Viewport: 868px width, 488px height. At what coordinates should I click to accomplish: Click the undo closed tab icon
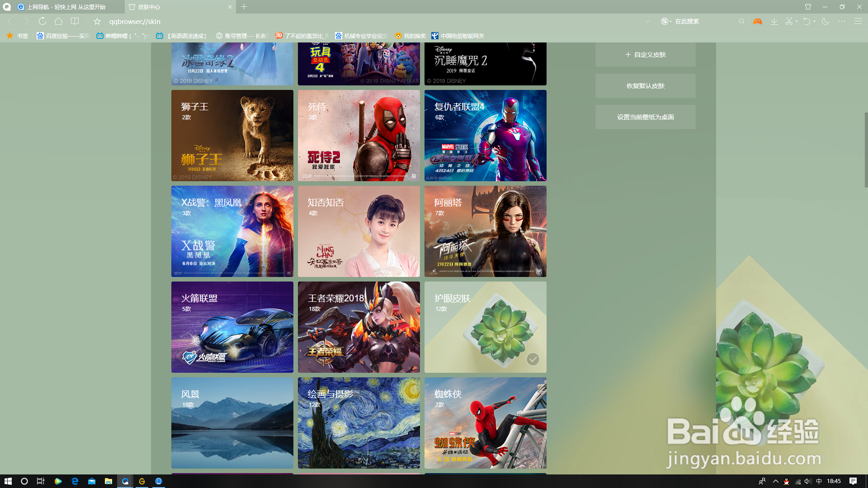(806, 21)
